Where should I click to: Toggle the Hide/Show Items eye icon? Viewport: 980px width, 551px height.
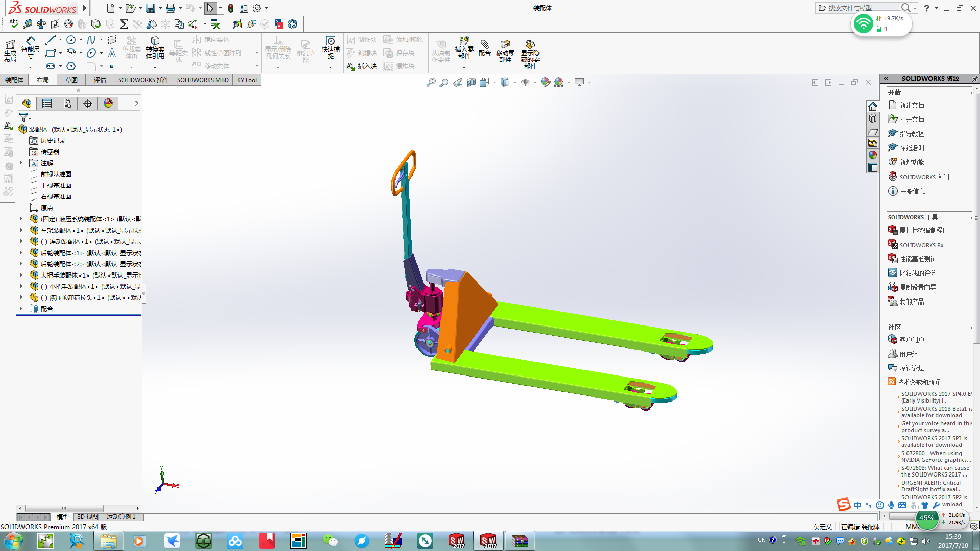coord(525,82)
